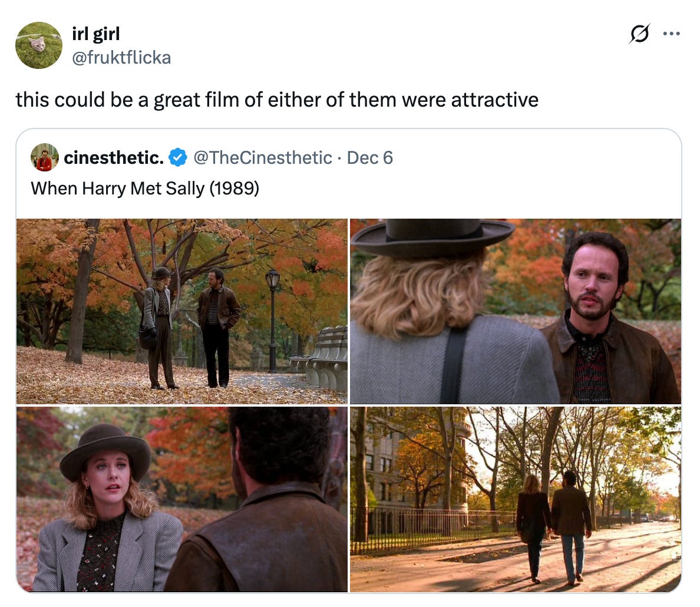Click the blue verified badge
The image size is (700, 607).
click(178, 157)
